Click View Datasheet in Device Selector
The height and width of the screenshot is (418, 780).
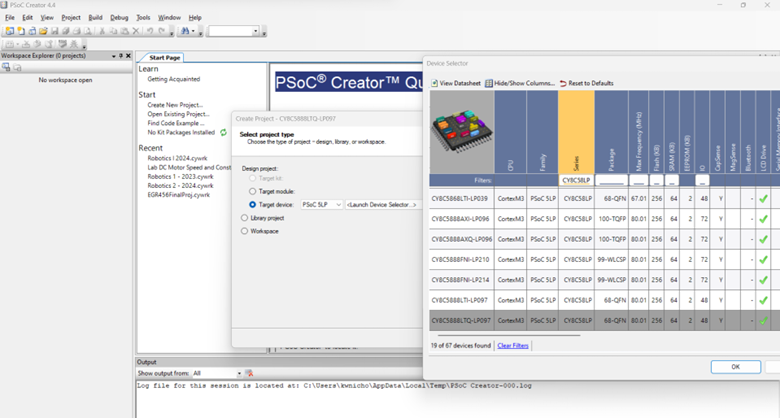[x=456, y=83]
